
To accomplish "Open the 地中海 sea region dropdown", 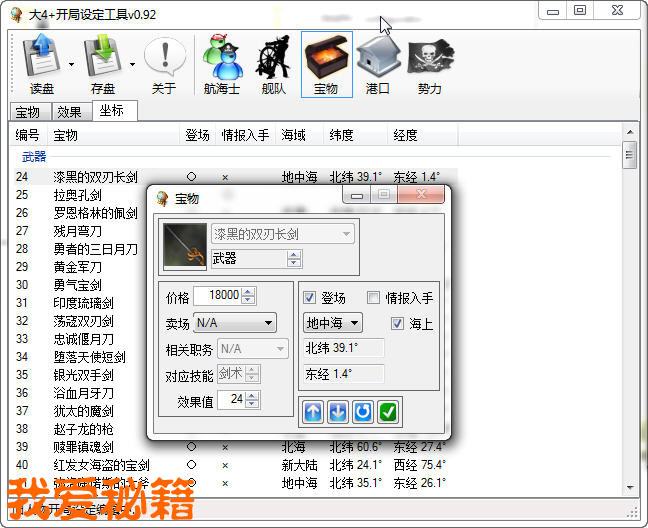I will click(x=333, y=323).
